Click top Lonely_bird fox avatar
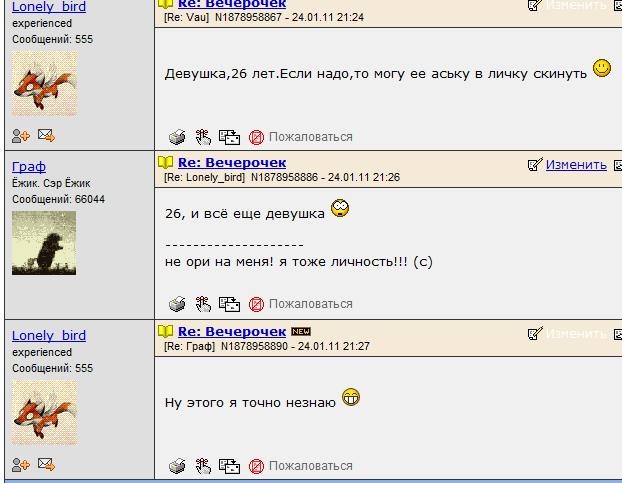 coord(44,84)
